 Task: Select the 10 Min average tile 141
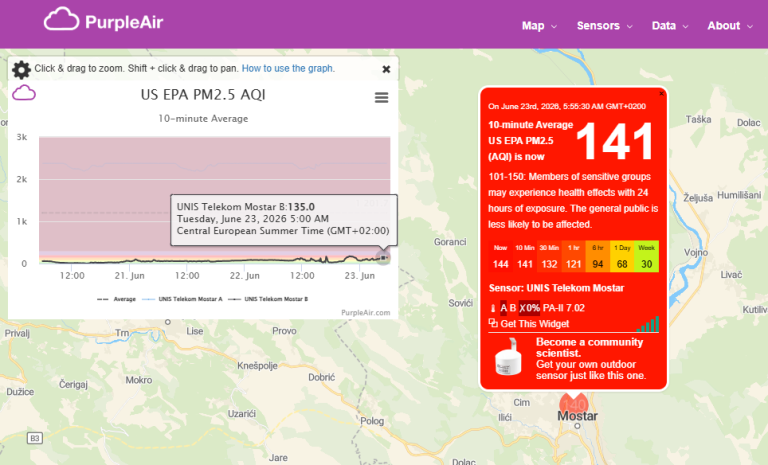click(x=525, y=257)
